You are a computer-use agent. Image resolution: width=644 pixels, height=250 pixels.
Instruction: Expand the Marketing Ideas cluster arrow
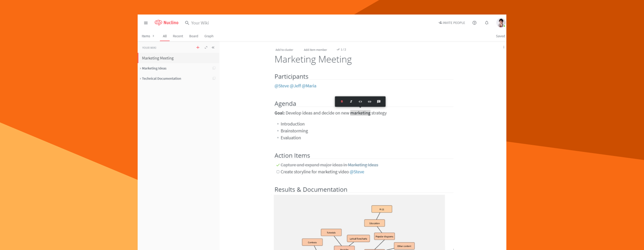[140, 68]
